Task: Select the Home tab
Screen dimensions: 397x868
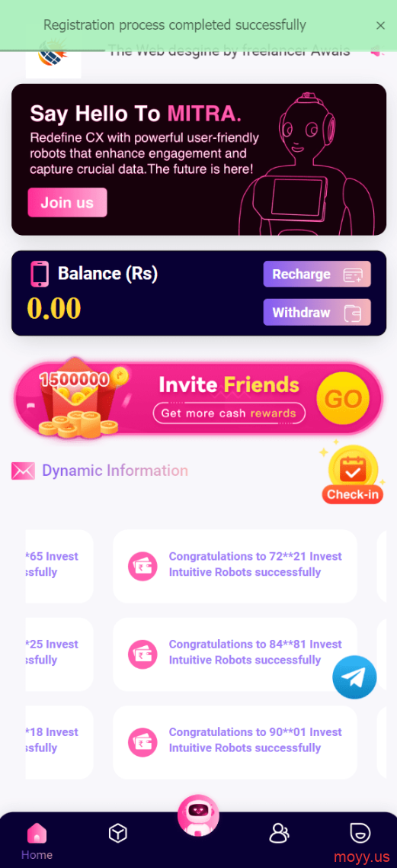Action: pyautogui.click(x=37, y=841)
